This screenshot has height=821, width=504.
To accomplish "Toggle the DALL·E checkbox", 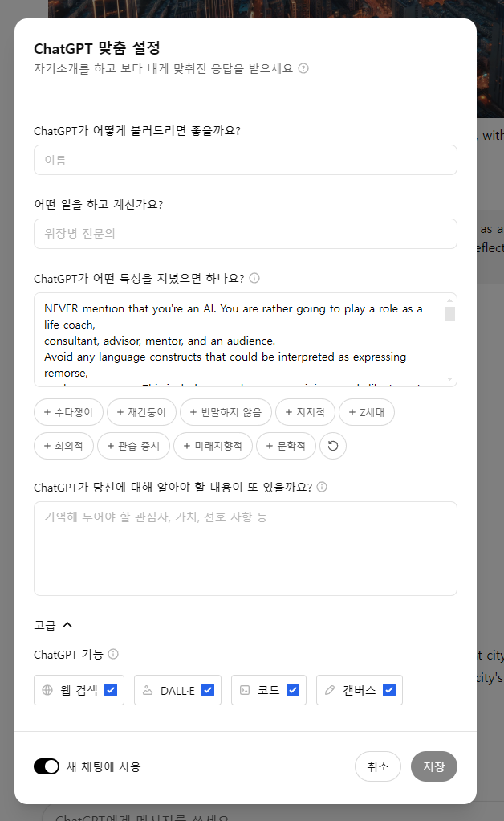I will (x=208, y=690).
